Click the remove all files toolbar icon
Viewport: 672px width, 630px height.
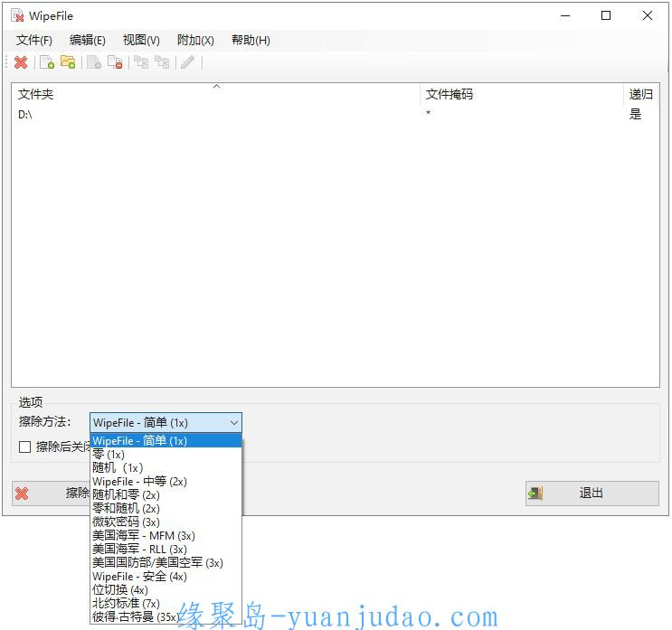tap(115, 62)
